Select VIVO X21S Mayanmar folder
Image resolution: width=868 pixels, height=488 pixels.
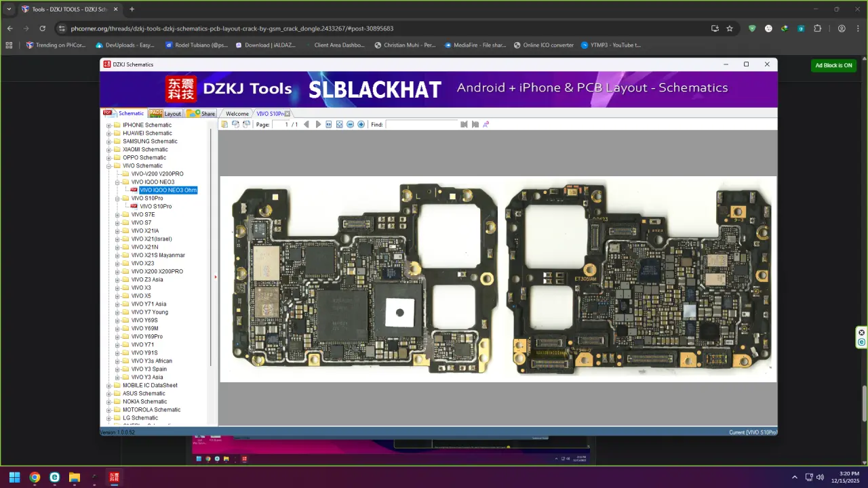(x=158, y=256)
